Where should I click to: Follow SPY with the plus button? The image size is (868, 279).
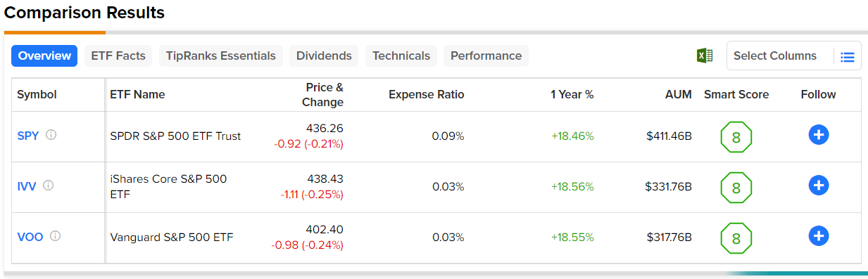(819, 135)
